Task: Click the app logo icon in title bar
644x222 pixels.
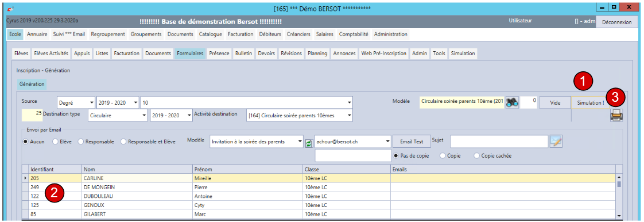Action: [10, 9]
